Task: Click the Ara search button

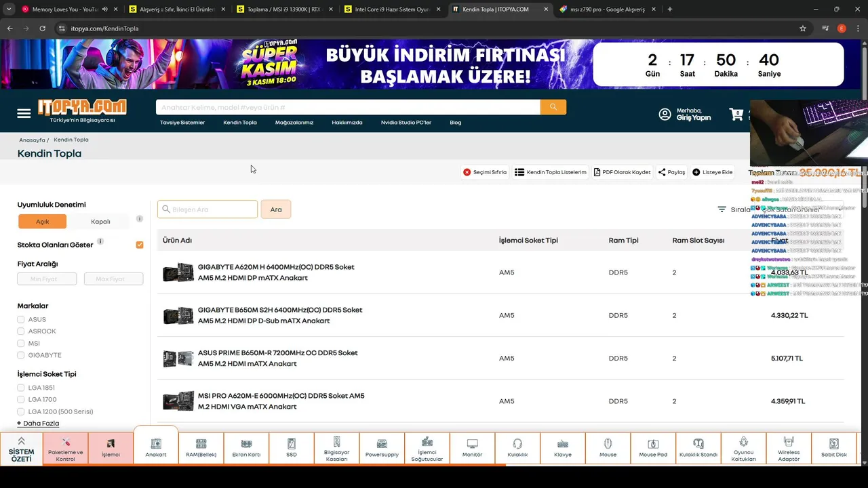Action: [276, 209]
